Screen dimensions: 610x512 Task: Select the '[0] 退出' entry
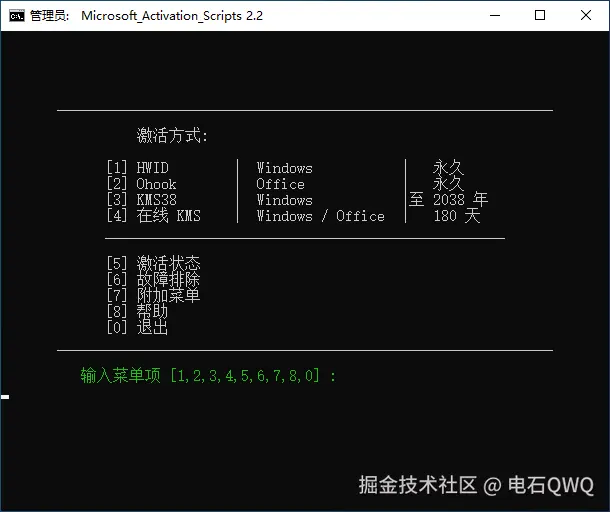point(138,327)
